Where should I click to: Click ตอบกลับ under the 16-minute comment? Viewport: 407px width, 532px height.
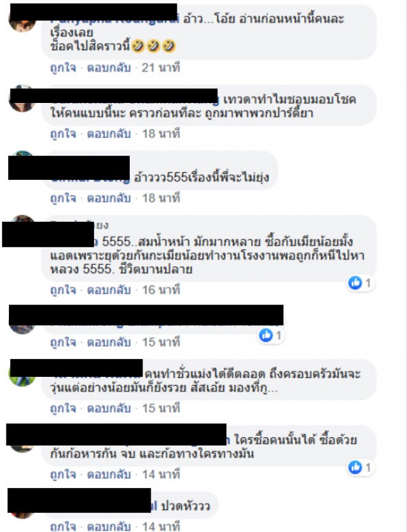tap(109, 290)
